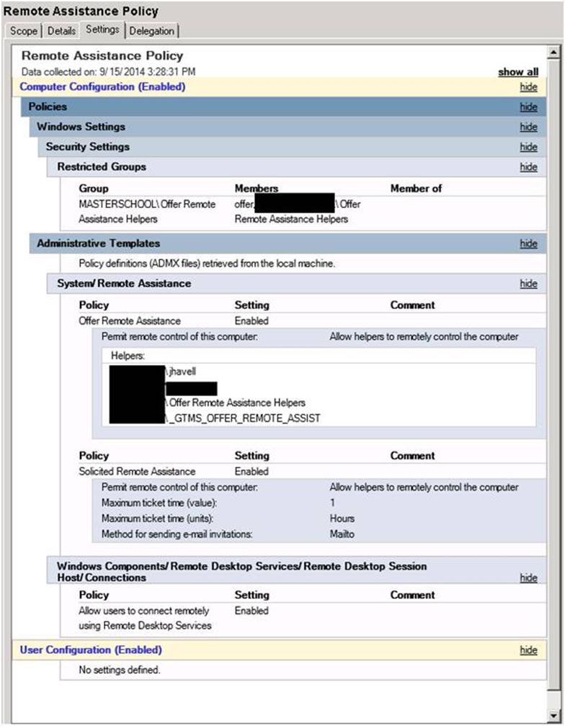Click the scrollbar down arrow
The image size is (565, 728).
(x=553, y=716)
